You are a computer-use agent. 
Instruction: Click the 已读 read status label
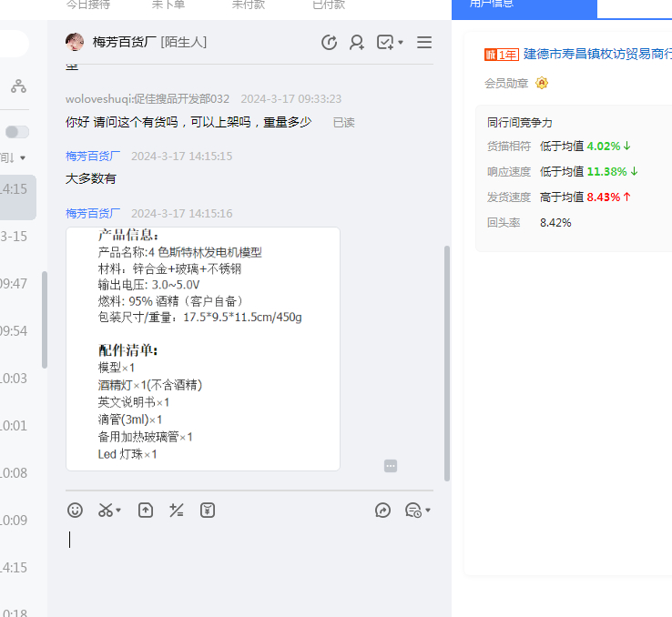(343, 123)
